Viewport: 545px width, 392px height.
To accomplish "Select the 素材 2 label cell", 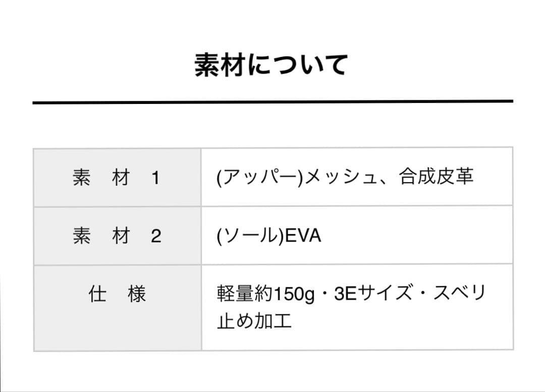I will click(117, 236).
